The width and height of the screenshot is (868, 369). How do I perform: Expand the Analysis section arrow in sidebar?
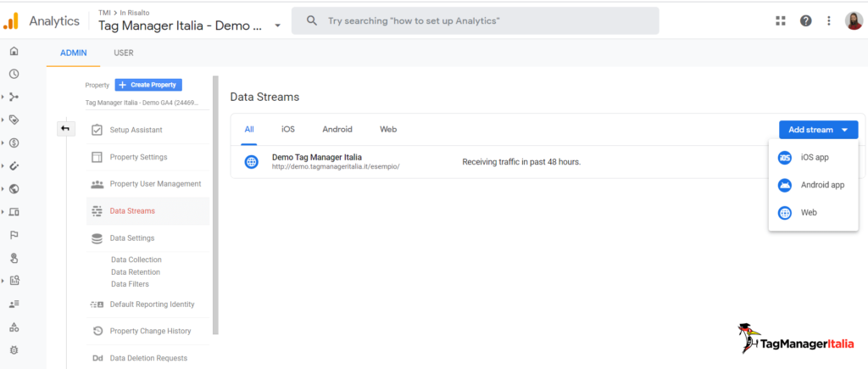coord(3,280)
